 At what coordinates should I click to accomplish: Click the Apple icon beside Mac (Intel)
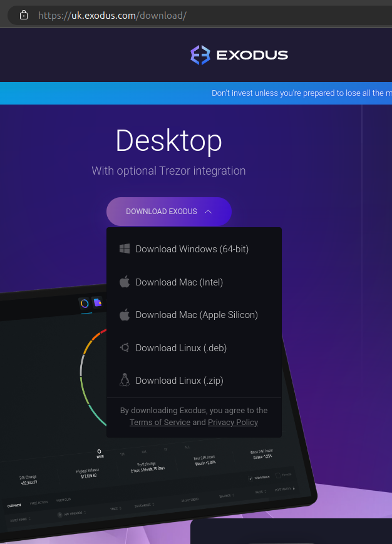coord(125,282)
